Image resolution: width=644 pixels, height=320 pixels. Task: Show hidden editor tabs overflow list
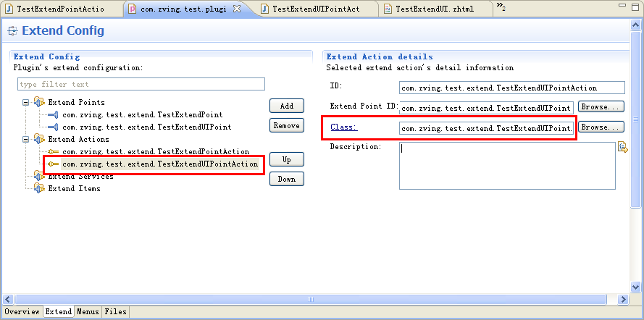pos(501,7)
